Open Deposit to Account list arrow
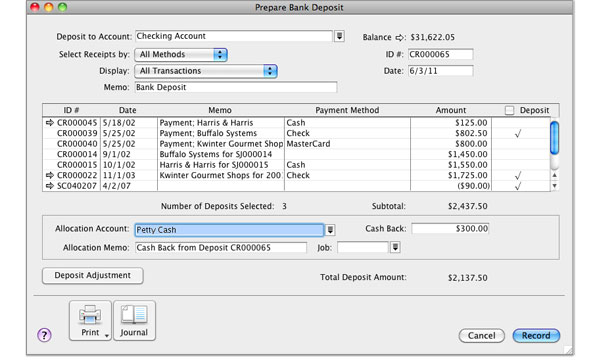Viewport: 600px width, 360px height. tap(339, 36)
